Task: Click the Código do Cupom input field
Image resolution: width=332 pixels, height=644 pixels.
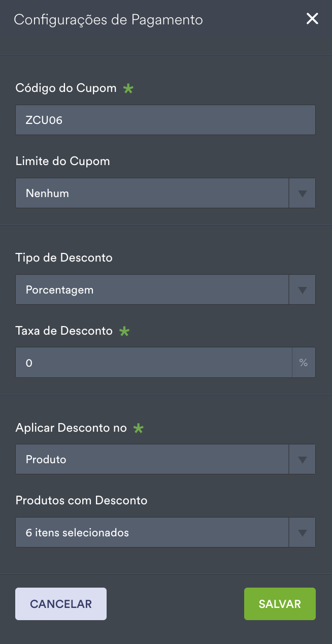Action: click(165, 120)
